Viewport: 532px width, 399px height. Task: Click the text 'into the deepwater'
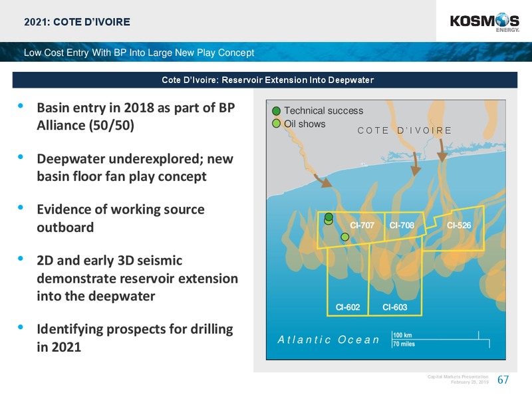click(96, 296)
